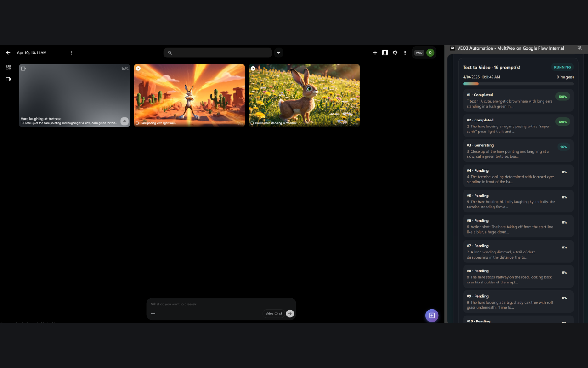The image size is (588, 368).
Task: Select the '#2 · Completed' prompt row
Action: (518, 126)
